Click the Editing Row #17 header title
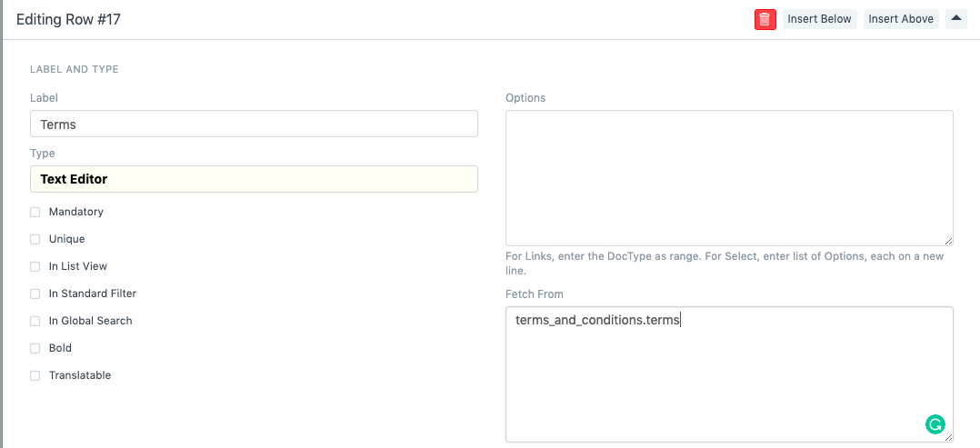 click(x=68, y=19)
